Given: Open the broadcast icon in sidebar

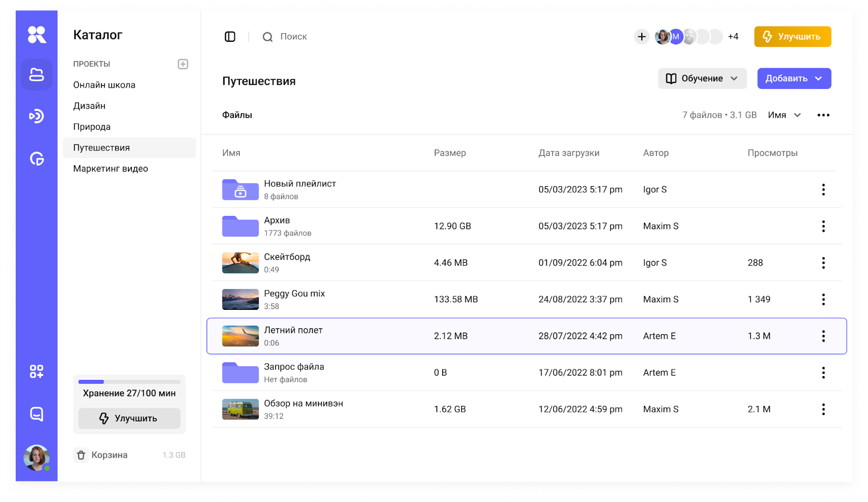Looking at the screenshot, I should [x=36, y=116].
